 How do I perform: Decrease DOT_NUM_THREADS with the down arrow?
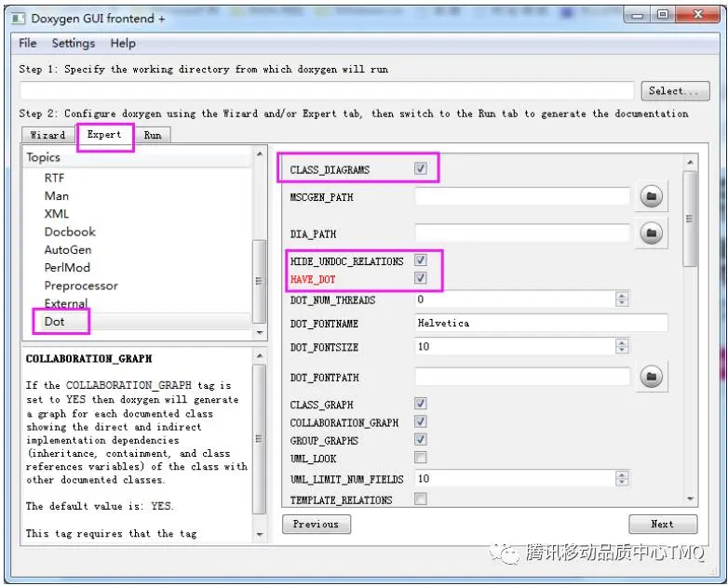(x=622, y=303)
